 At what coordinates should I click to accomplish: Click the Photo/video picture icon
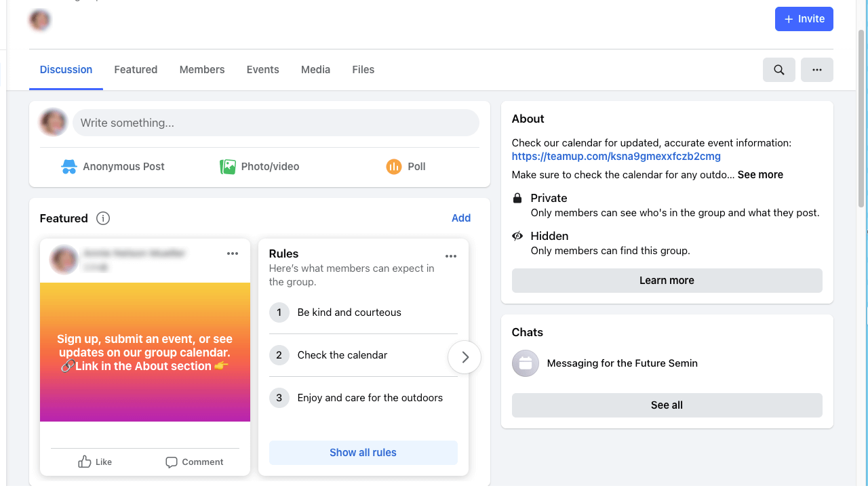coord(228,167)
